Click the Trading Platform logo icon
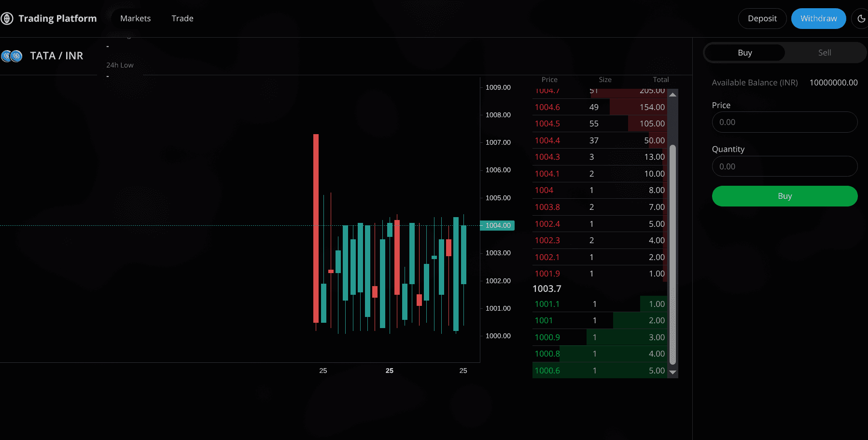This screenshot has width=868, height=440. point(7,18)
